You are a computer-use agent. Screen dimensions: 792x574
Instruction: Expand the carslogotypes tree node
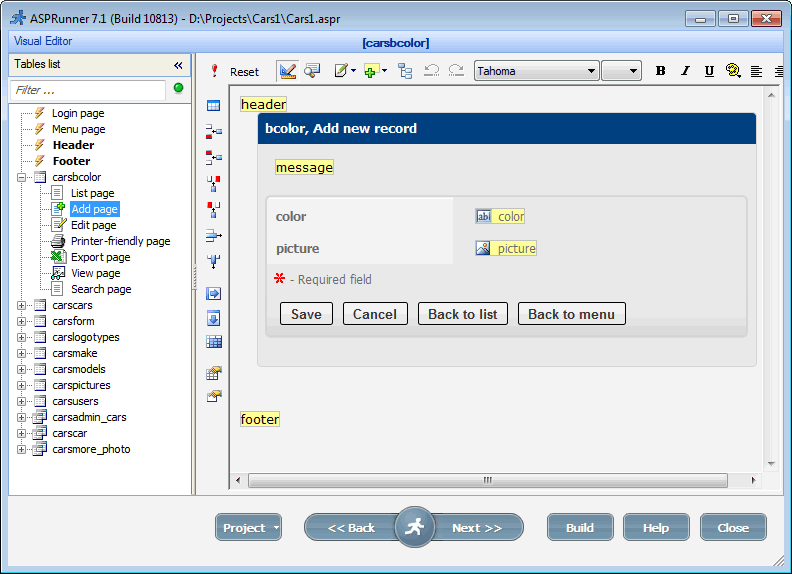pyautogui.click(x=21, y=338)
